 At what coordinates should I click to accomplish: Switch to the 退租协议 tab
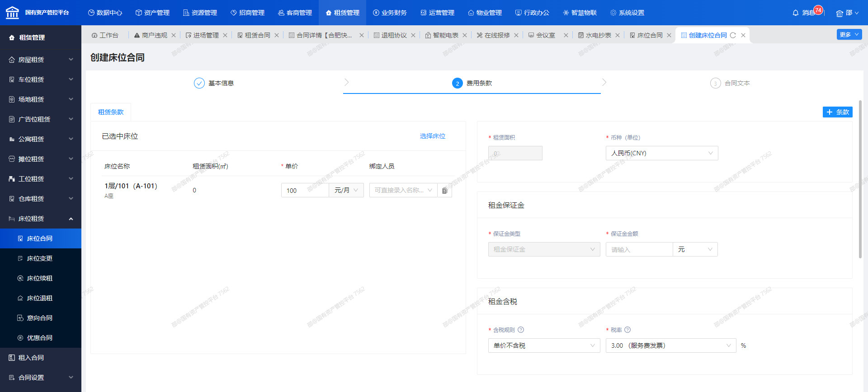390,35
